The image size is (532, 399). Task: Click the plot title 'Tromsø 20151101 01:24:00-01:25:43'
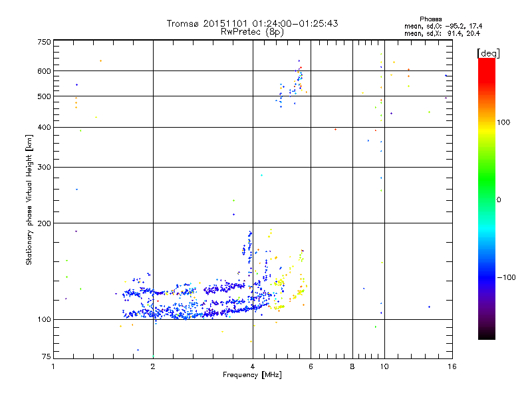point(252,23)
